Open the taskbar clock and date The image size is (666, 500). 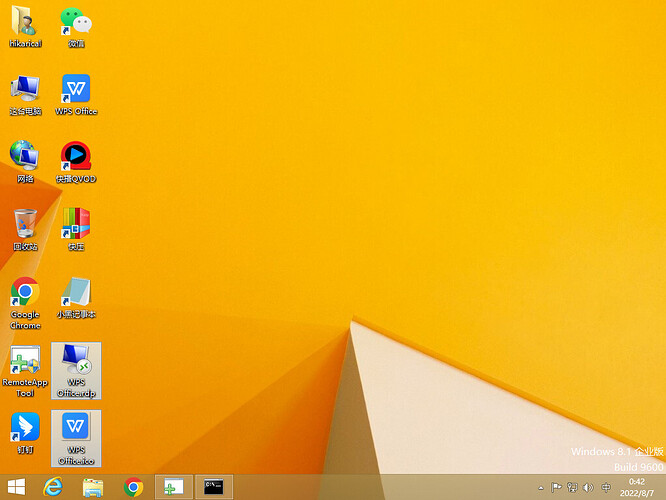click(637, 487)
